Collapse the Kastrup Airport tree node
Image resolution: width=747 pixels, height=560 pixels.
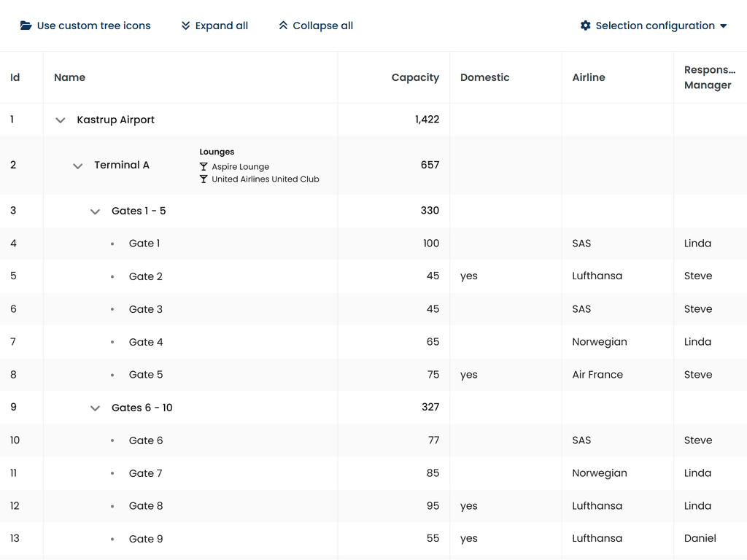point(61,120)
